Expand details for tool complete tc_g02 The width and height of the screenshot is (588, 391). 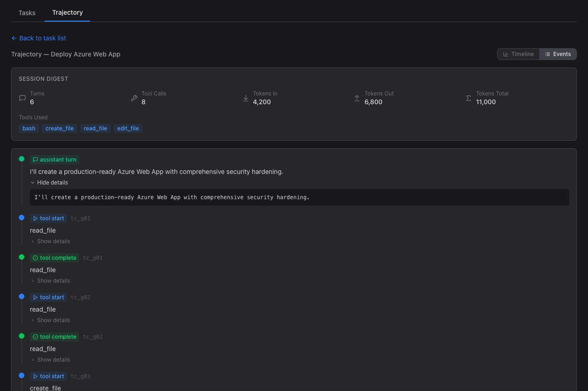(50, 360)
